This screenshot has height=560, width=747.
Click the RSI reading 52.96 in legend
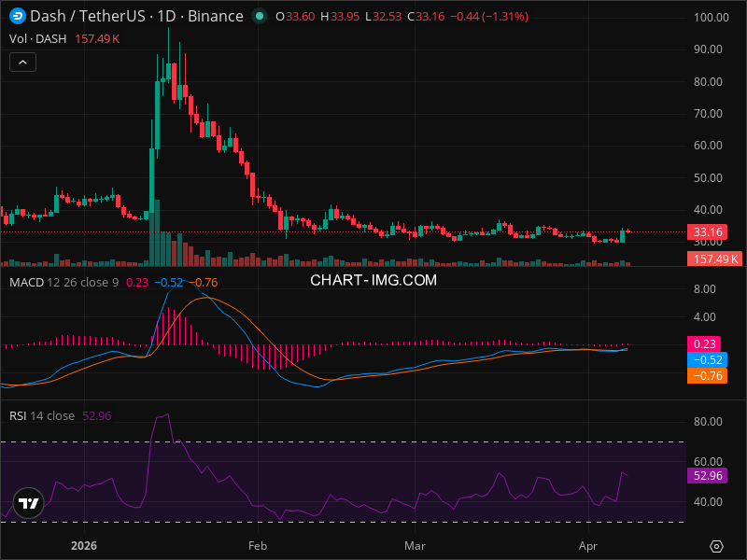pyautogui.click(x=97, y=415)
